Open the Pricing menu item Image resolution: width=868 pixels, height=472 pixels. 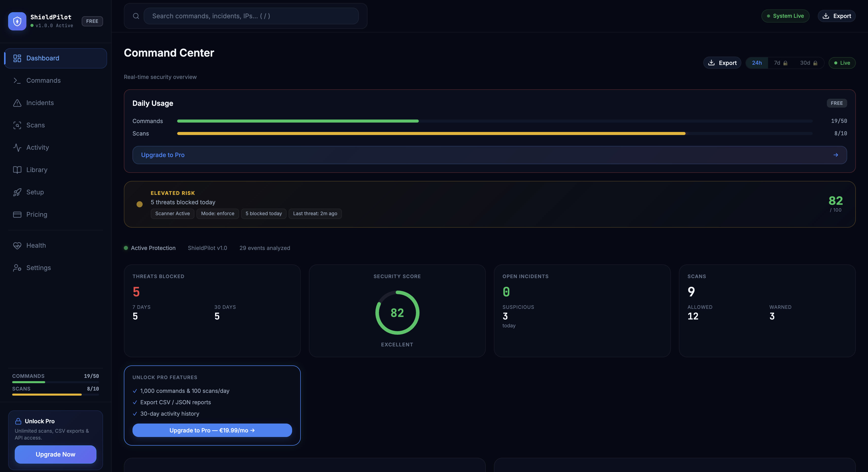[37, 215]
